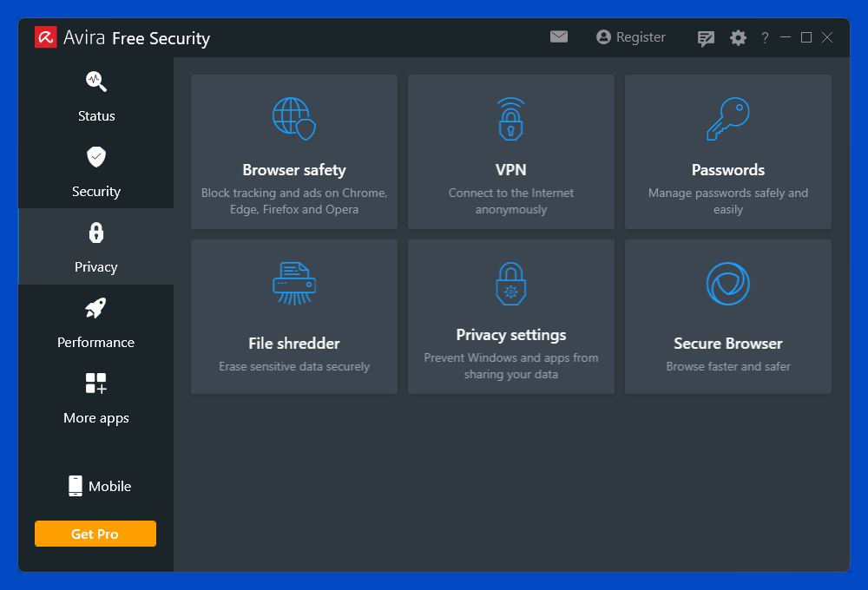Click 'Erase sensitive data securely' text

click(294, 366)
